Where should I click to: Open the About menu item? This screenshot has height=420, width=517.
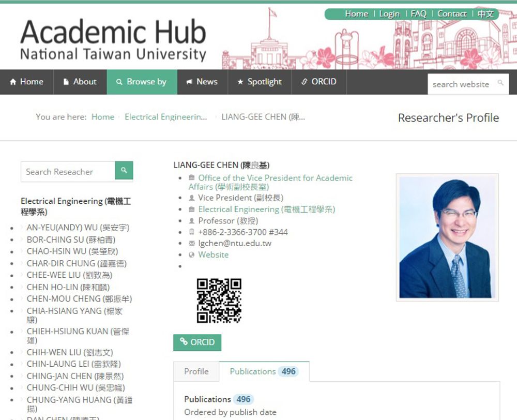[80, 82]
